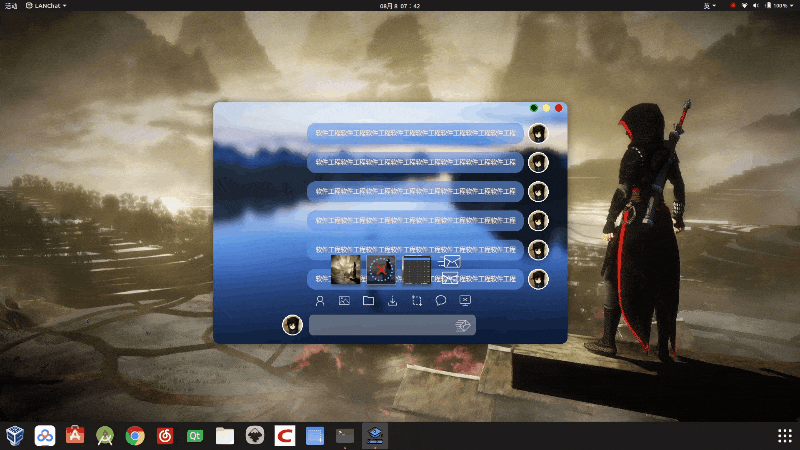
Task: Click the avatar of the fourth chat message
Action: coord(538,221)
